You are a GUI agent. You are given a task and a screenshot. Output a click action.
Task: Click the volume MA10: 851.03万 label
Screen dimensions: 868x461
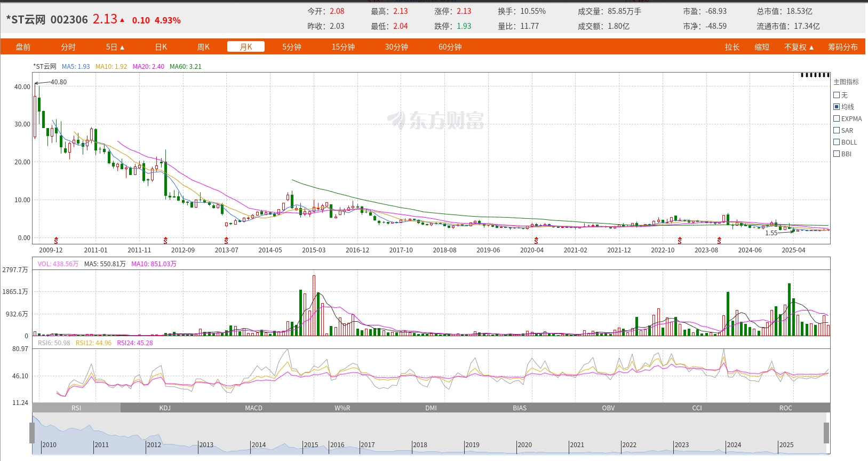154,264
